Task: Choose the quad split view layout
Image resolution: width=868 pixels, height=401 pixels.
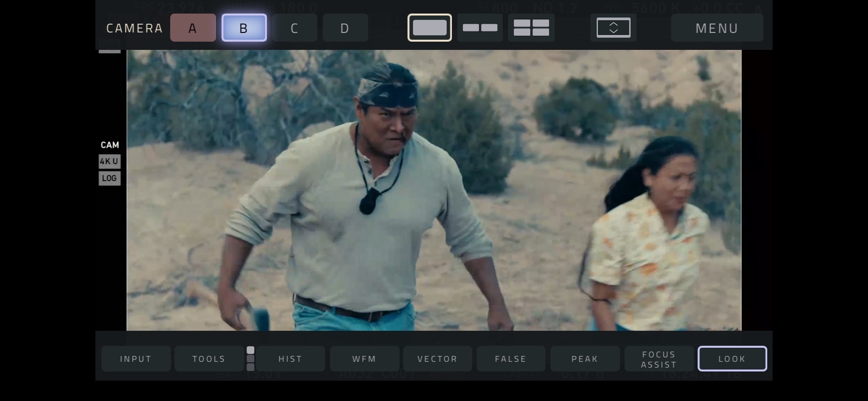Action: tap(531, 28)
